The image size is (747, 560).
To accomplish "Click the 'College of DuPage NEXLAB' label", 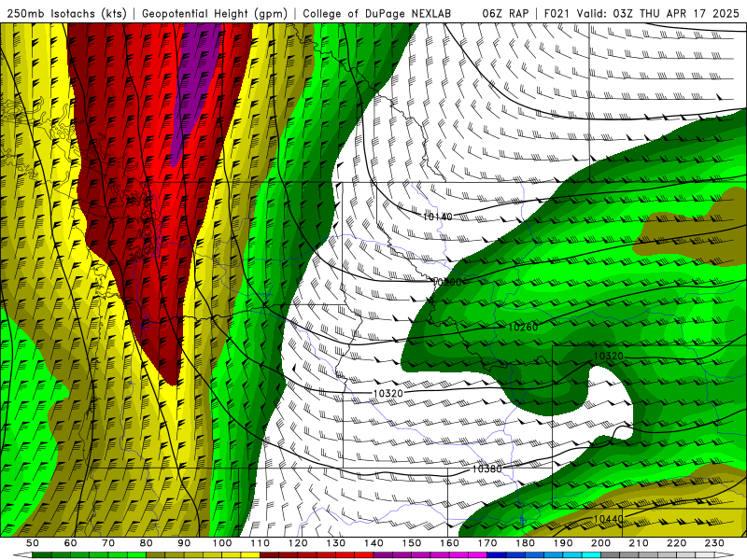I will [377, 13].
